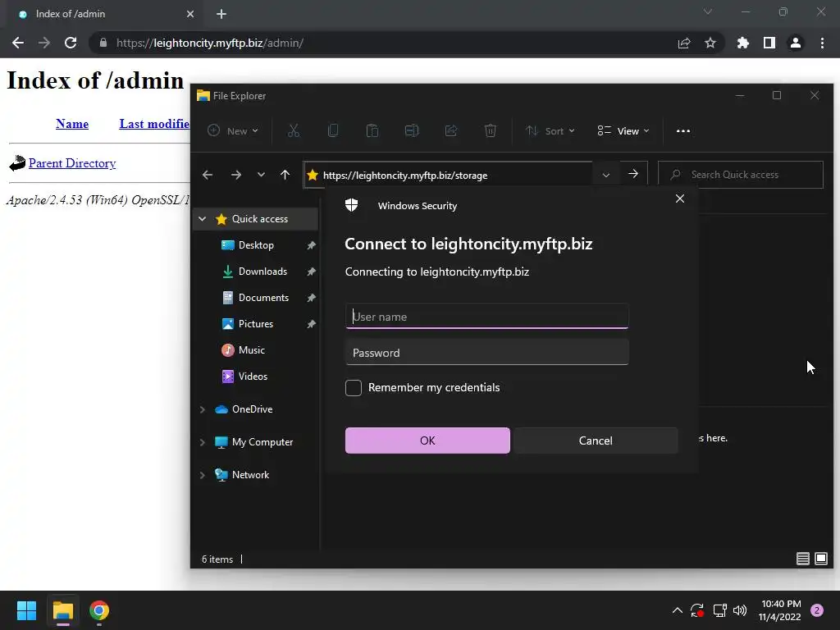Screen dimensions: 840x630
Task: Toggle Chrome side panel icon
Action: pos(769,43)
